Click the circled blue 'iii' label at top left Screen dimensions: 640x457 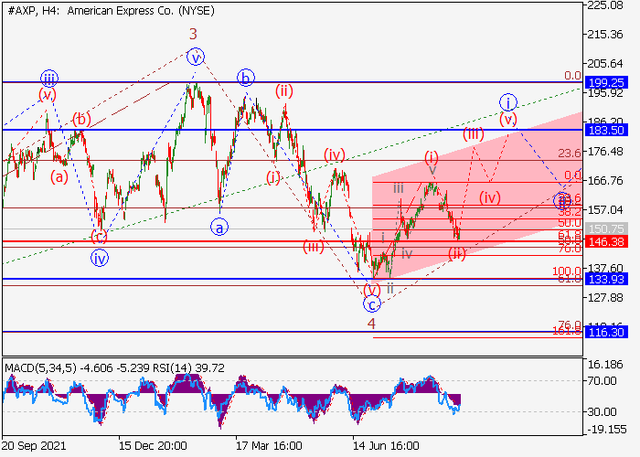[48, 77]
